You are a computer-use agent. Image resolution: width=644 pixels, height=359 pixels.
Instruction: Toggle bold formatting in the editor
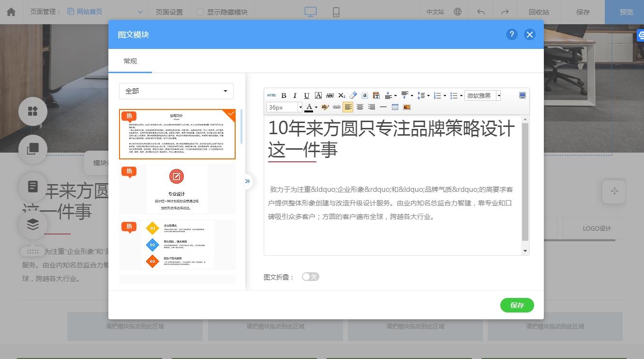[283, 95]
